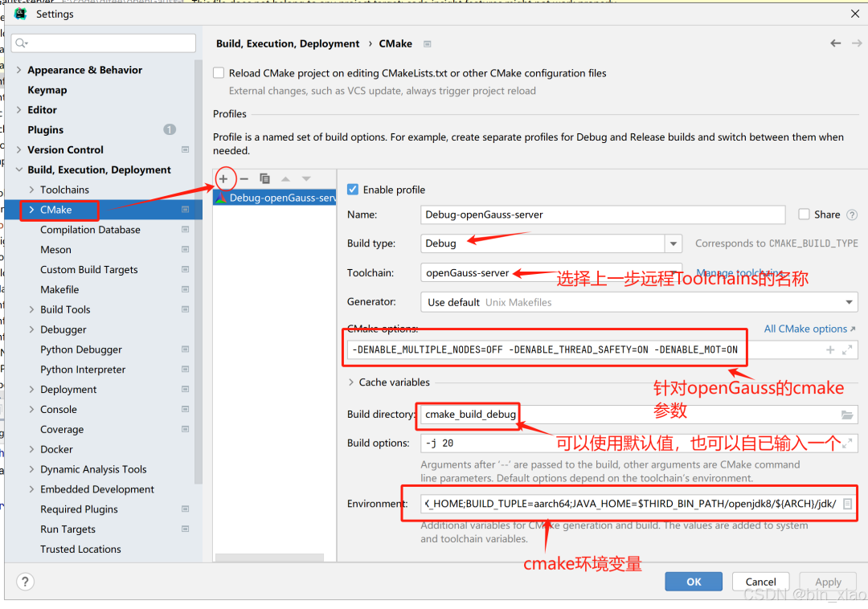Open the Toolchain combo box
Image resolution: width=868 pixels, height=609 pixels.
pos(551,272)
